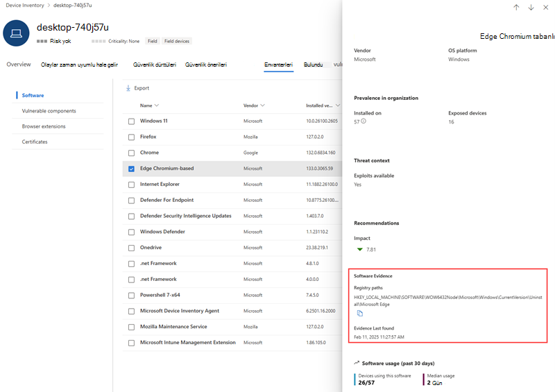Click the laptop device avatar icon
Viewport: 555px width, 392px height.
(16, 33)
